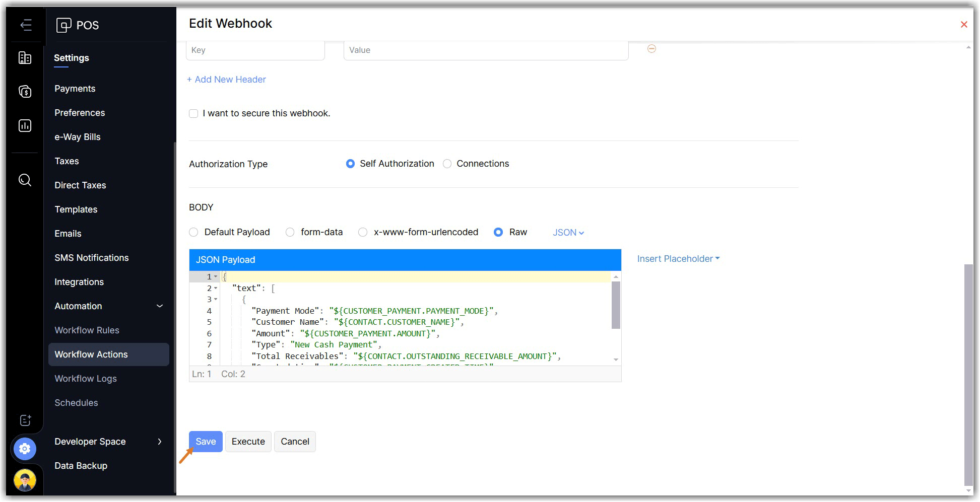Click the header Key input field
Screen dimensions: 980x502
coord(255,50)
